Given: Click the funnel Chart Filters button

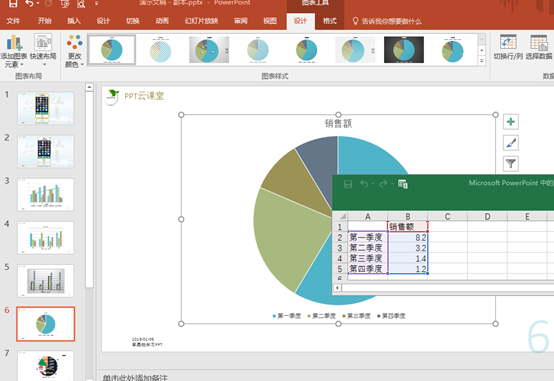Looking at the screenshot, I should click(511, 163).
